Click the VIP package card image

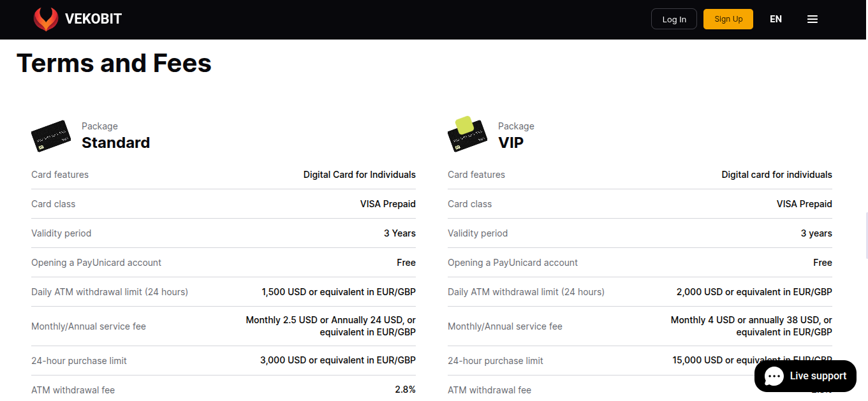click(x=467, y=135)
